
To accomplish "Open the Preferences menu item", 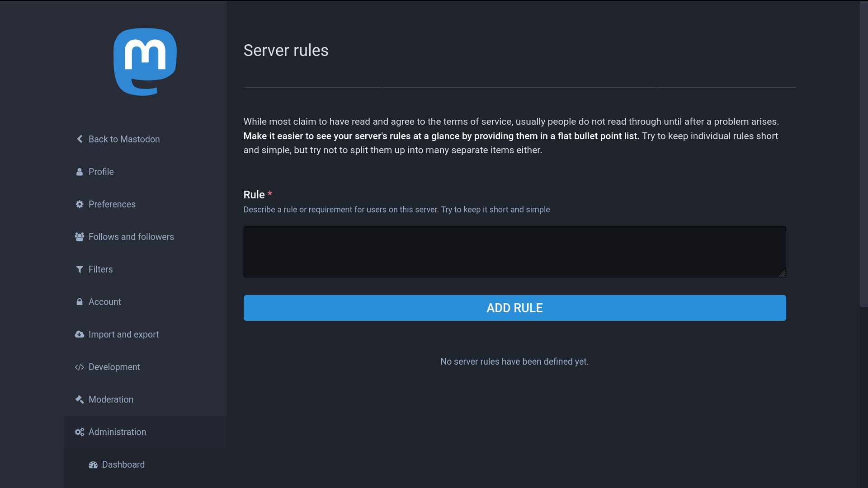I will click(x=112, y=204).
